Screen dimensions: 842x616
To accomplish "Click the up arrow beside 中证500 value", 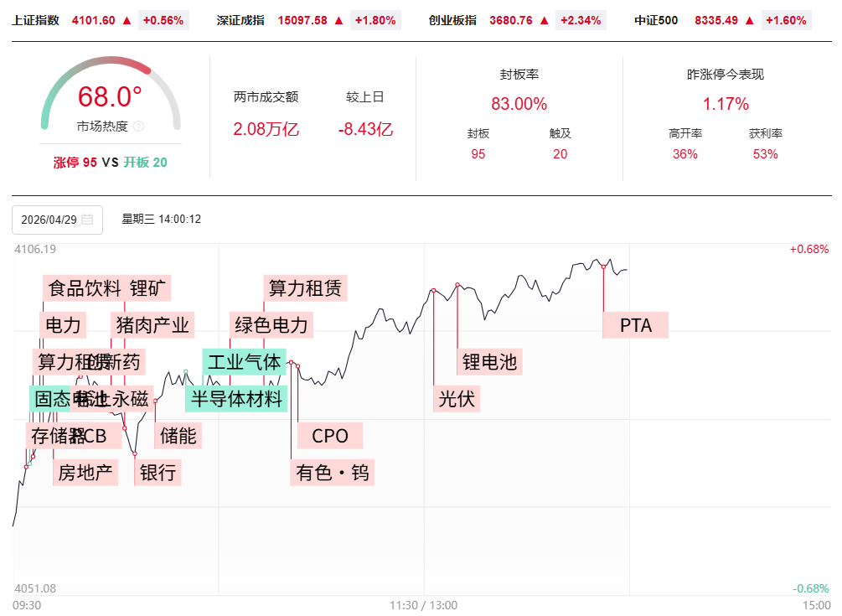I will coord(748,20).
